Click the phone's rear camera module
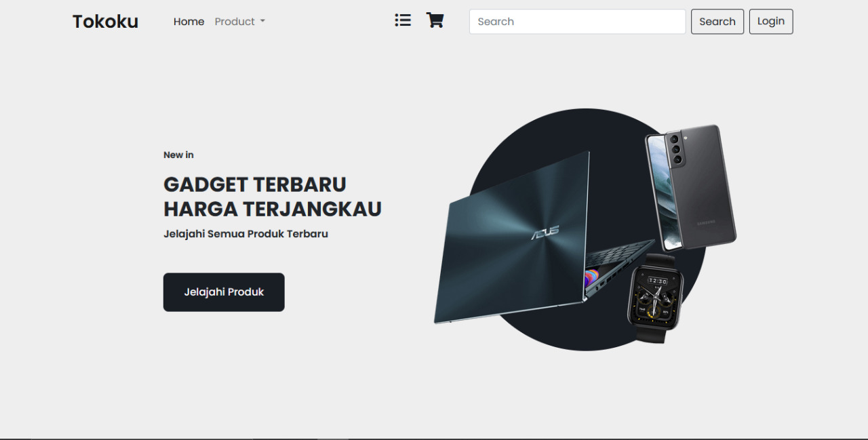This screenshot has width=868, height=440. [x=675, y=149]
